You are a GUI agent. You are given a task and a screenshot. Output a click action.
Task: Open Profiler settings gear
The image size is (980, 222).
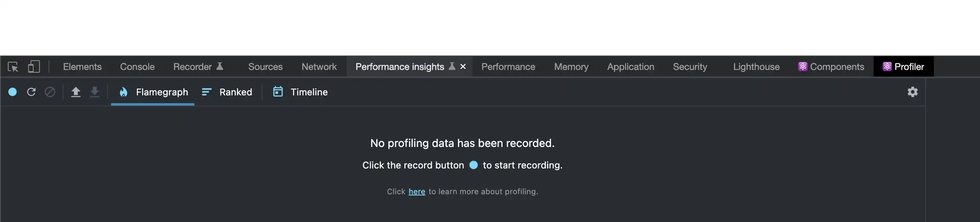click(x=912, y=92)
